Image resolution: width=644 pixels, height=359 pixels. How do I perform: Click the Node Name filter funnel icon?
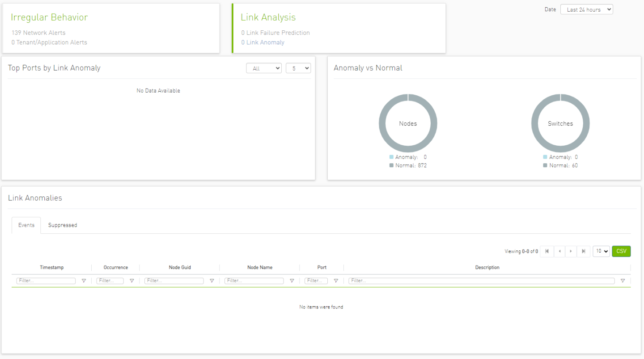coord(292,281)
